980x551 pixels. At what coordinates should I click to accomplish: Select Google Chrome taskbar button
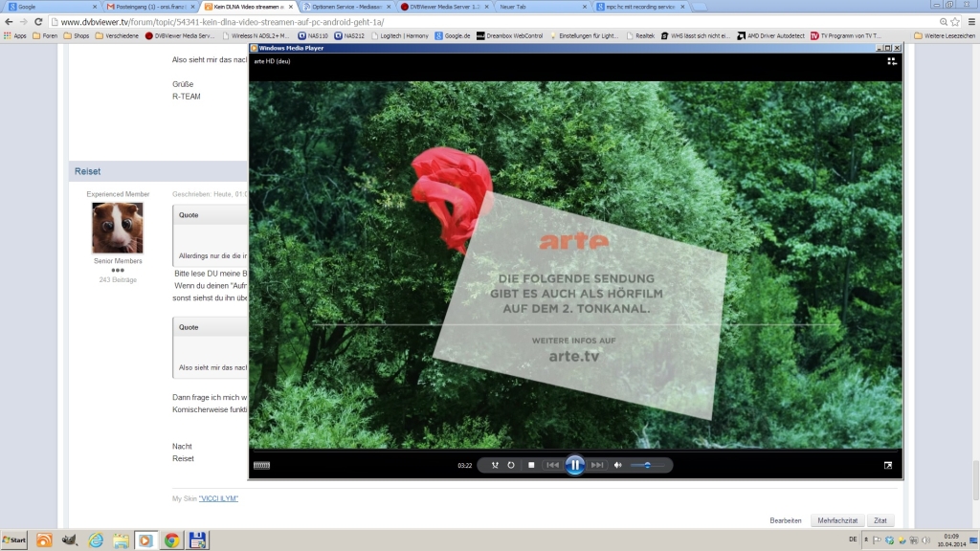(172, 540)
